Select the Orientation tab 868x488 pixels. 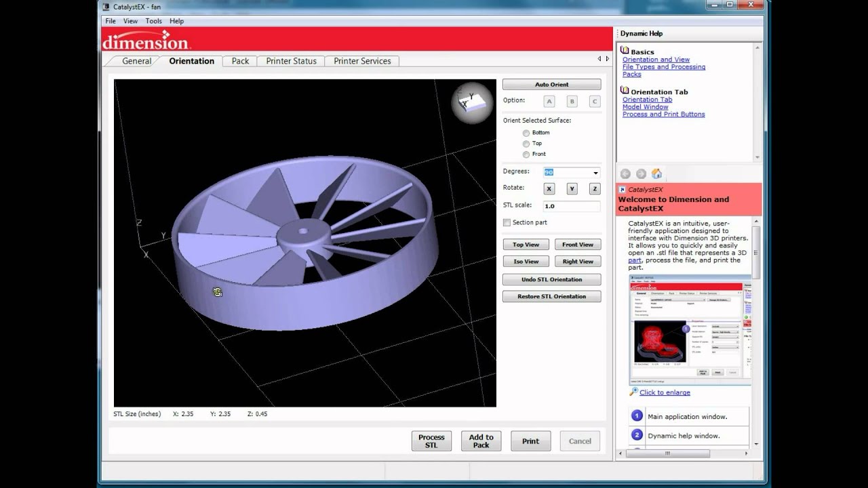192,61
